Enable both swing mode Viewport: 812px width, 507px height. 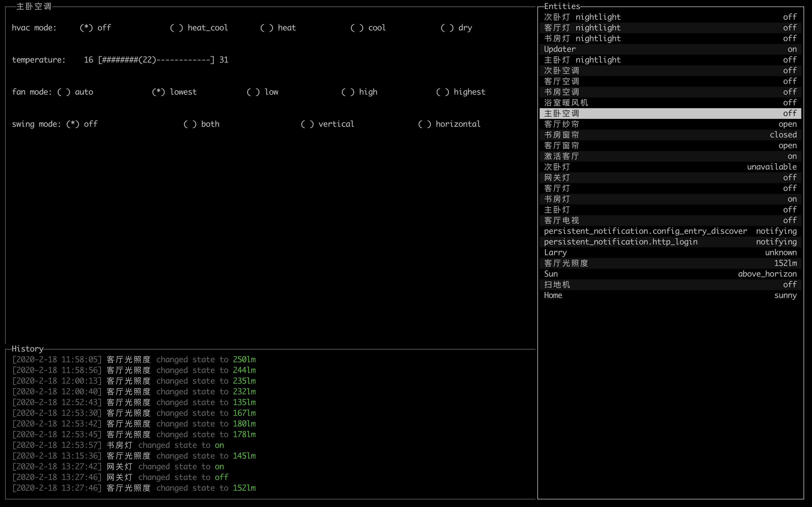190,124
